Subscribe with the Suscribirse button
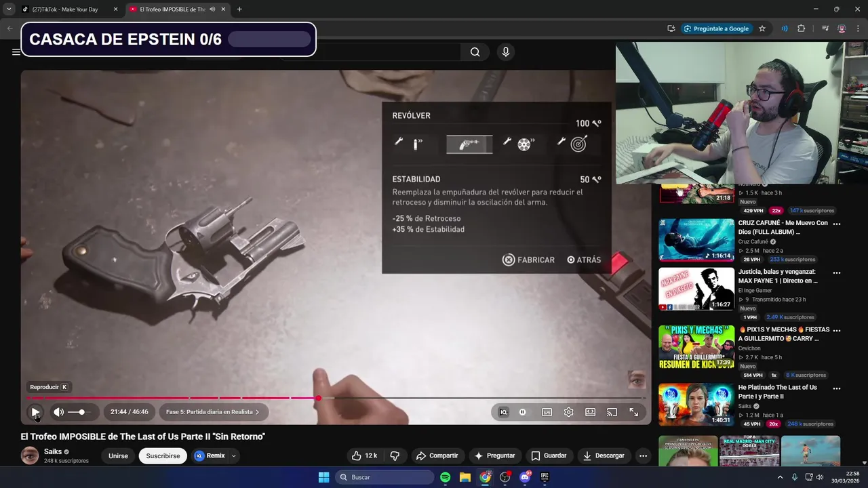The width and height of the screenshot is (868, 488). click(x=163, y=455)
